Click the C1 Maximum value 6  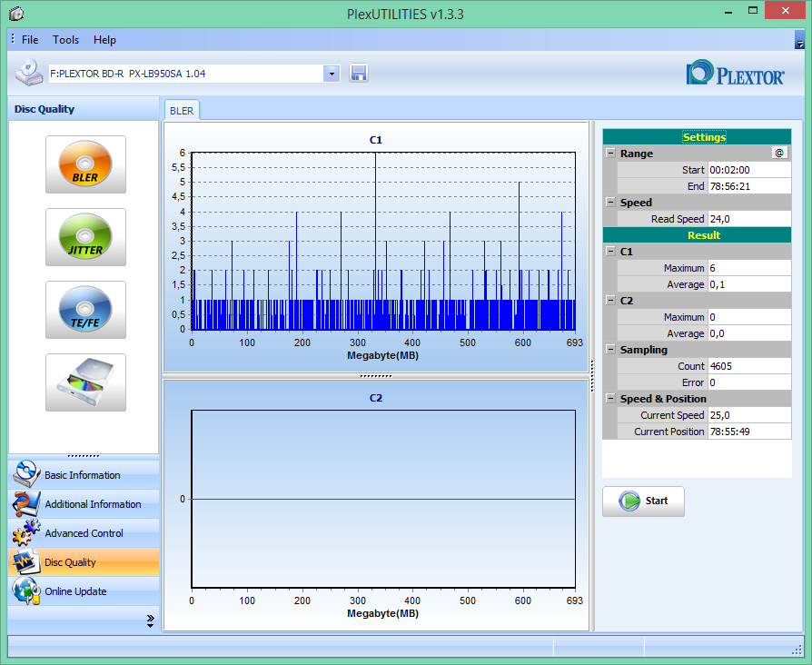coord(749,268)
